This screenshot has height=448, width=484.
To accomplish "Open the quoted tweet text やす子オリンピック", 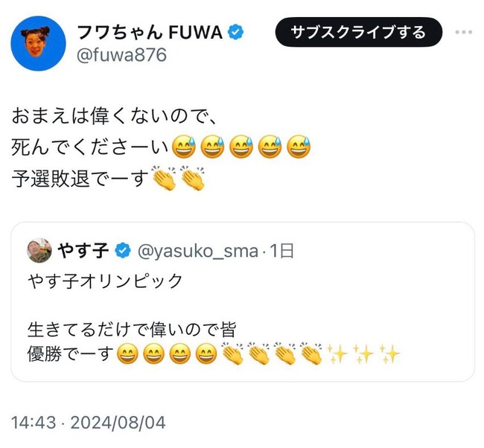I will pos(105,281).
